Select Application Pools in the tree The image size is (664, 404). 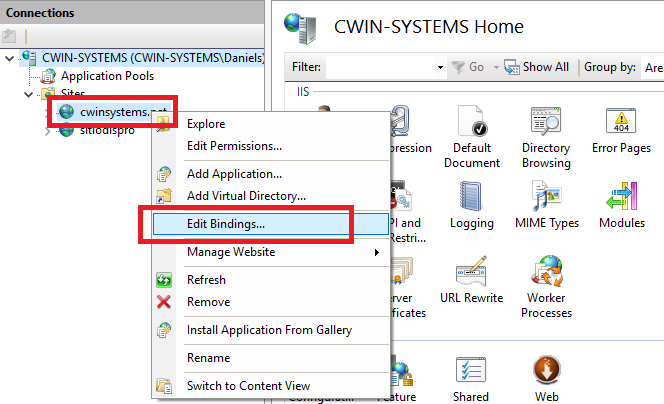[x=107, y=76]
